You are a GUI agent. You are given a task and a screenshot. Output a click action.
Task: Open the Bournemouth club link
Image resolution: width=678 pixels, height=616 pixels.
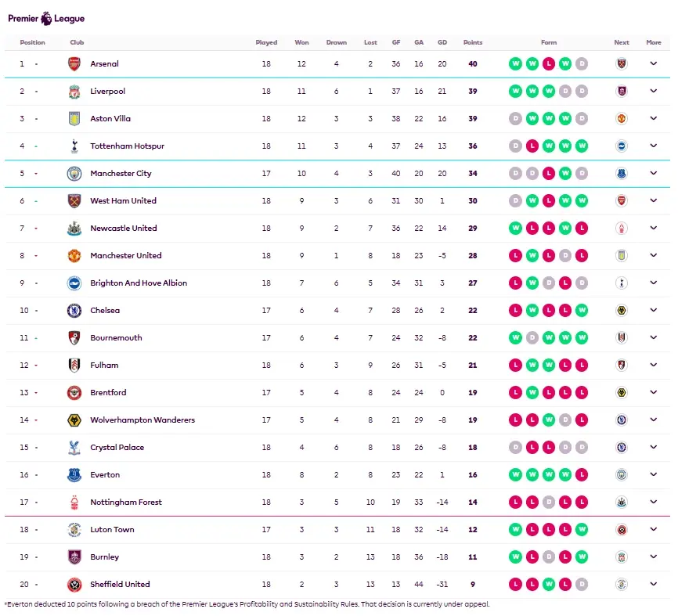(x=116, y=338)
